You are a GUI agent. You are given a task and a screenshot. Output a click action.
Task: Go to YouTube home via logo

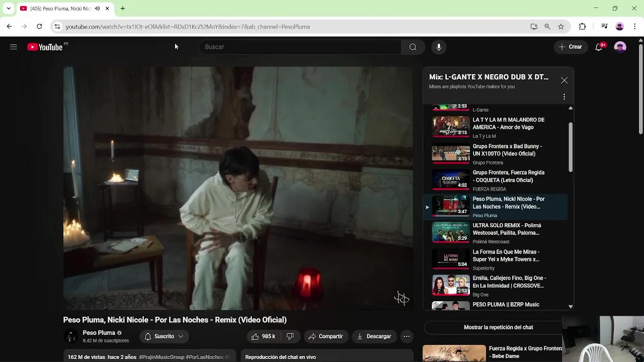point(45,47)
